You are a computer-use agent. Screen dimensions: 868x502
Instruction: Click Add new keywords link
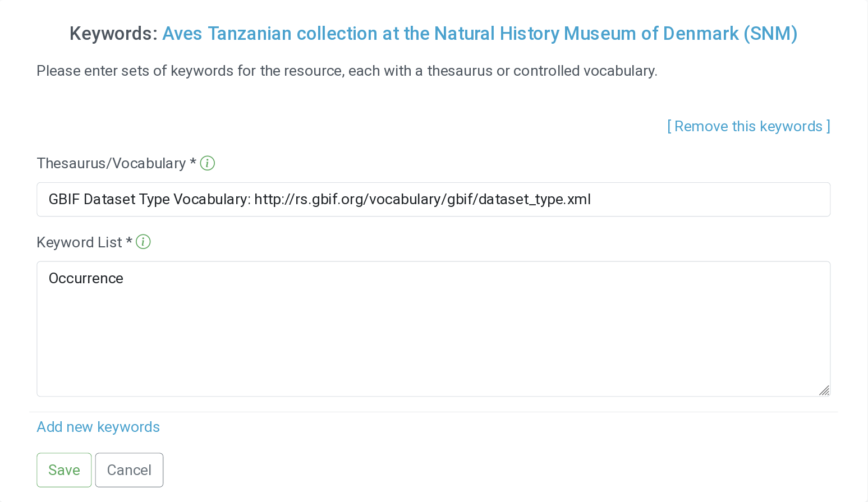click(x=98, y=427)
